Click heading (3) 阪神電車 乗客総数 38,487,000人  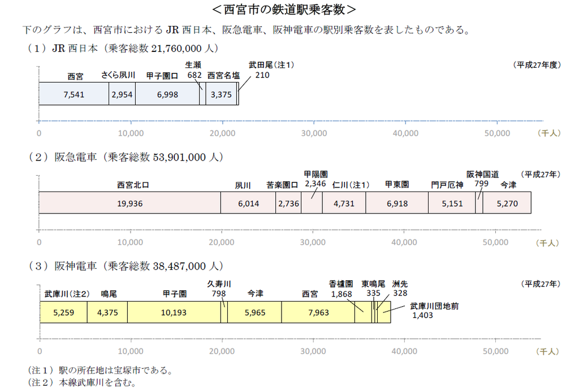126,266
